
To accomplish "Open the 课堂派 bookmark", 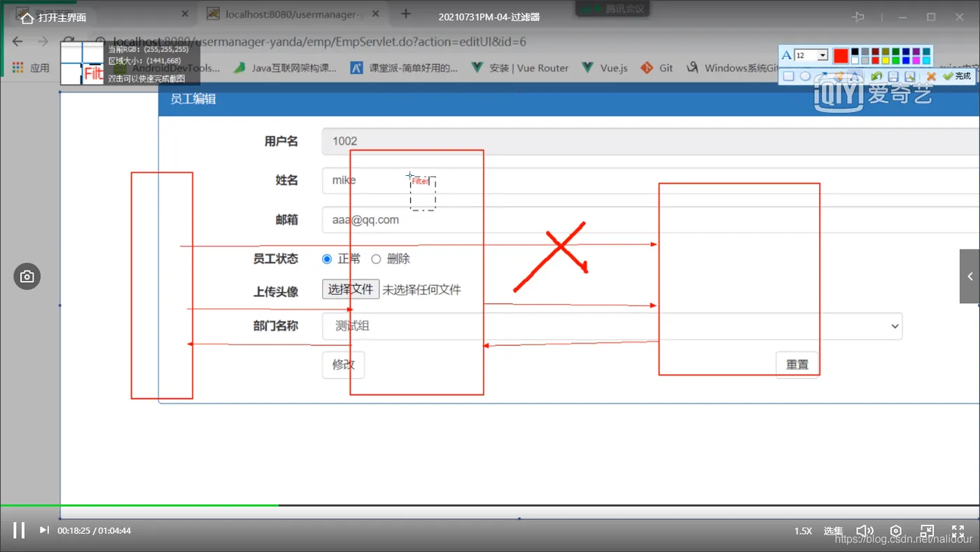I will (404, 68).
